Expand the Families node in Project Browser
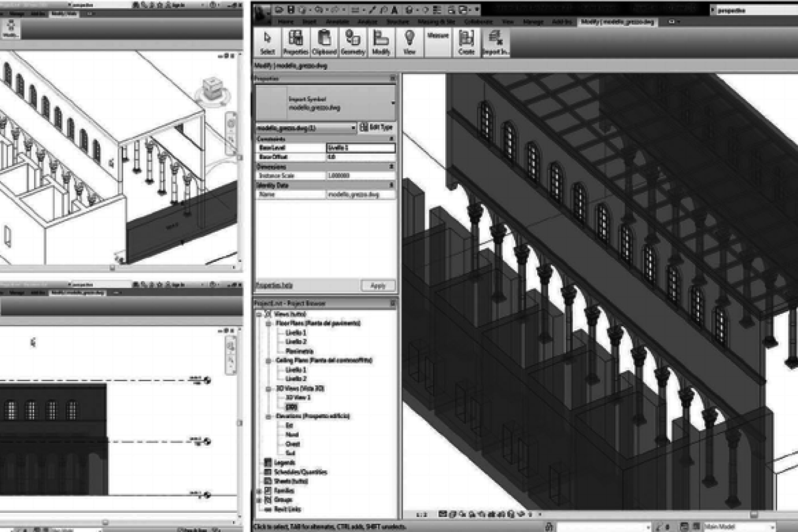 point(259,491)
